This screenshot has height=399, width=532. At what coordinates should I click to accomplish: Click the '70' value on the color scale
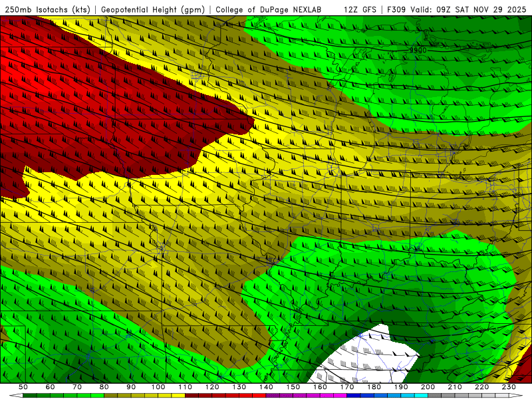pos(77,387)
